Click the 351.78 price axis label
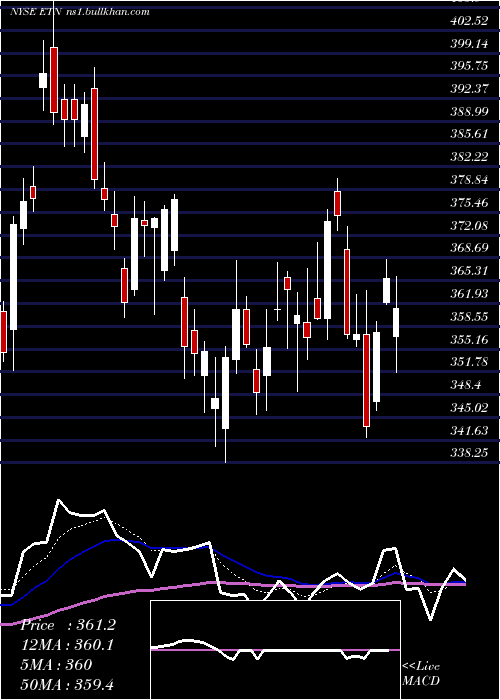Screen dimensions: 500x700 coord(469,361)
